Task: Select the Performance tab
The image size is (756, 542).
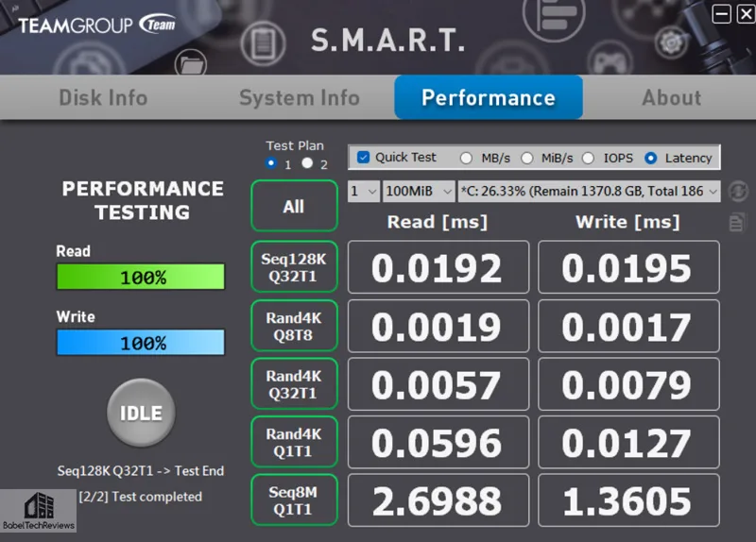Action: (x=489, y=97)
